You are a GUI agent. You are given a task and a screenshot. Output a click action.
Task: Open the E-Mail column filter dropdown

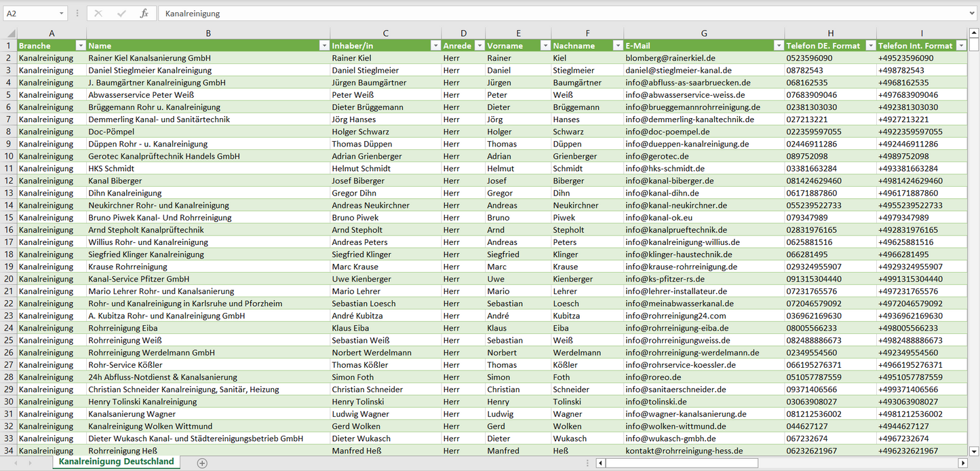pos(778,45)
